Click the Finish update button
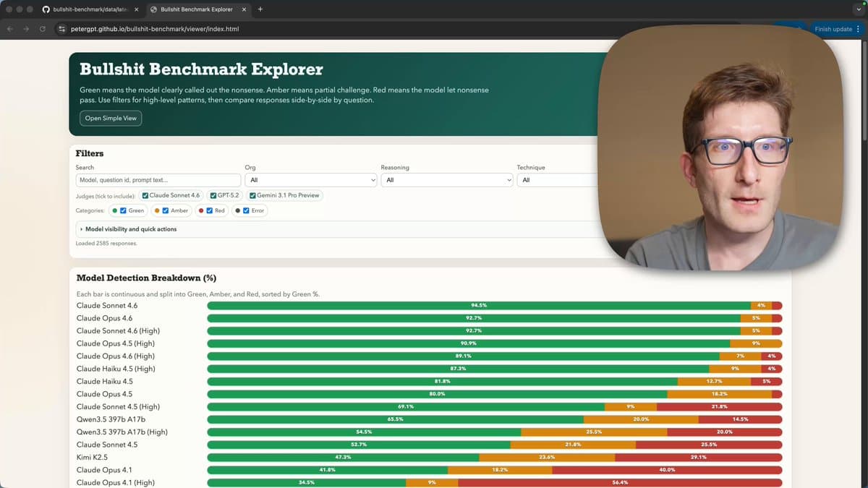 coord(833,29)
